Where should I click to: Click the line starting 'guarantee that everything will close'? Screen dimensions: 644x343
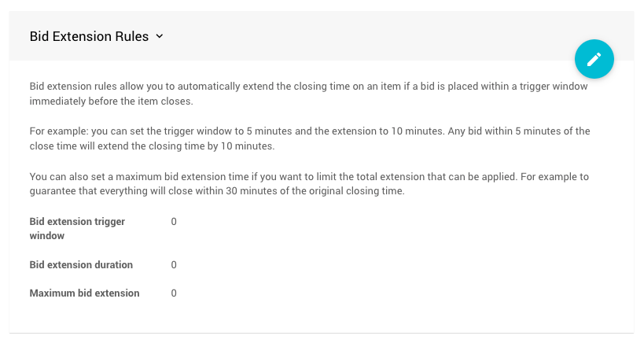click(216, 190)
